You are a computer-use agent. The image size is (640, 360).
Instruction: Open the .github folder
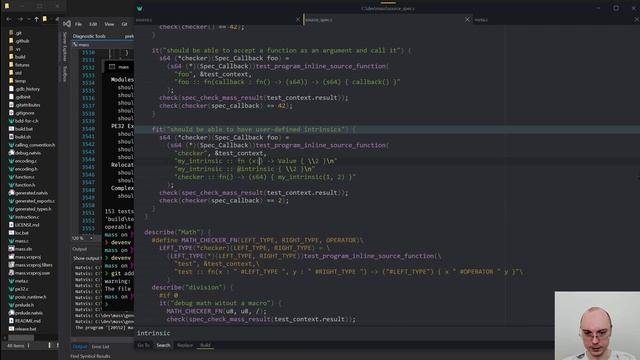pos(19,41)
